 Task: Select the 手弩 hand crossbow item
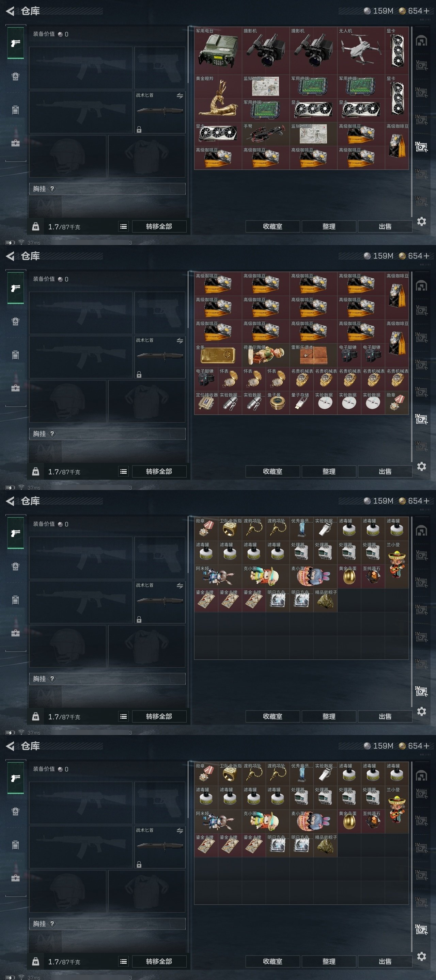click(x=266, y=134)
